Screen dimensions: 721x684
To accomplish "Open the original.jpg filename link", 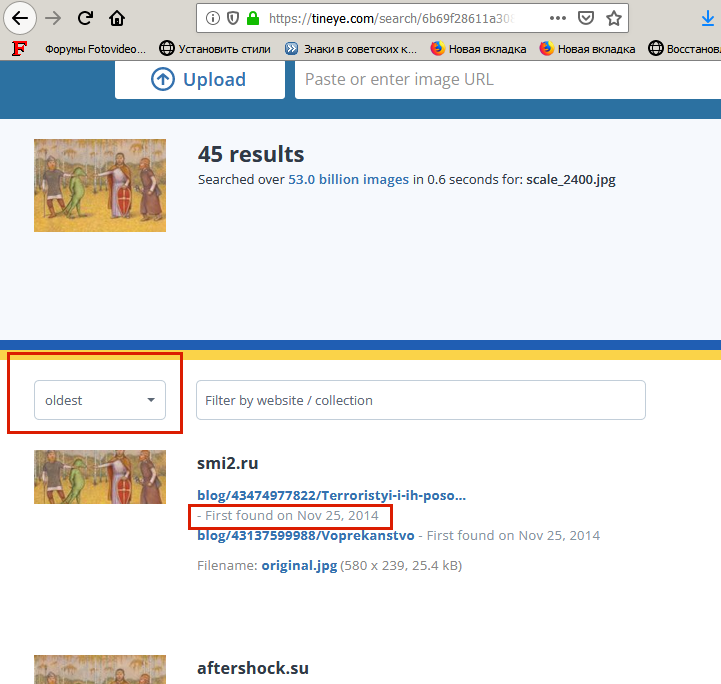I will pyautogui.click(x=299, y=565).
